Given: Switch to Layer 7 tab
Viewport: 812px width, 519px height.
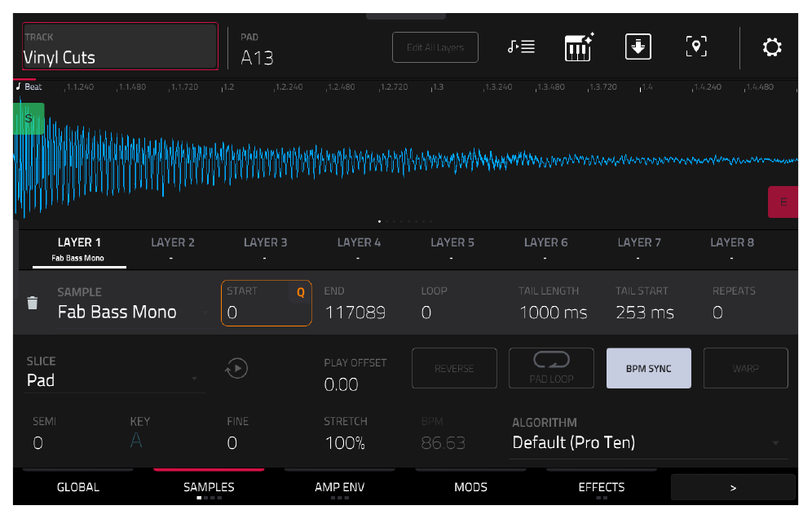Looking at the screenshot, I should [639, 250].
